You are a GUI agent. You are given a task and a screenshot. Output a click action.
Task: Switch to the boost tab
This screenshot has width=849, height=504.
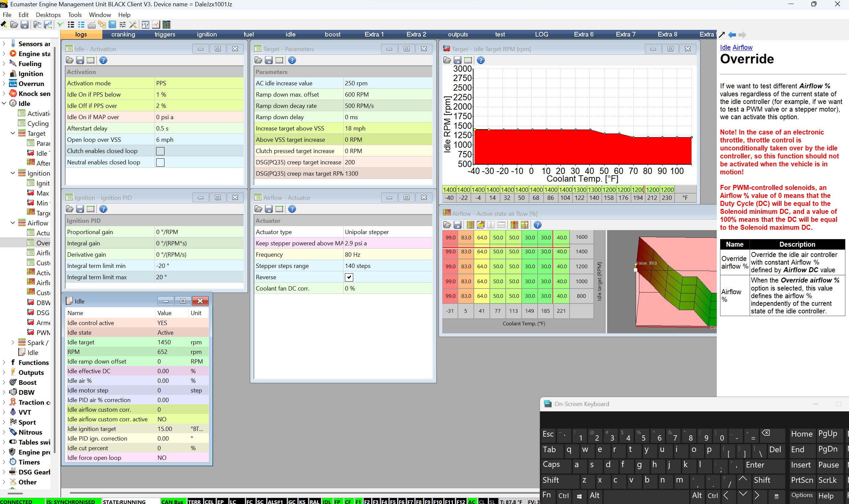coord(332,34)
